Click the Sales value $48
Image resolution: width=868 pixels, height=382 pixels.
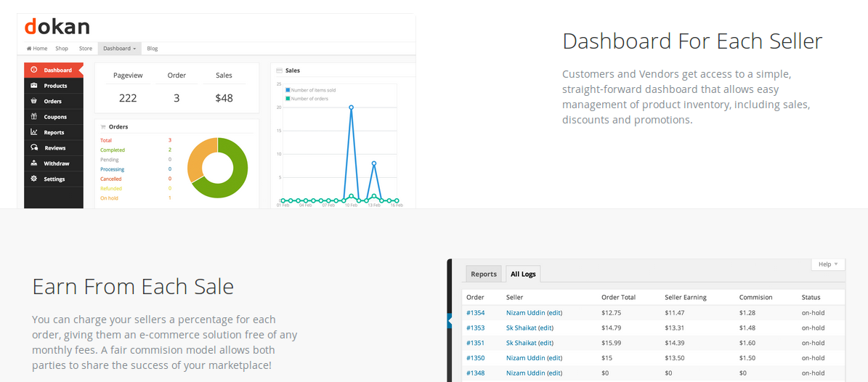224,99
